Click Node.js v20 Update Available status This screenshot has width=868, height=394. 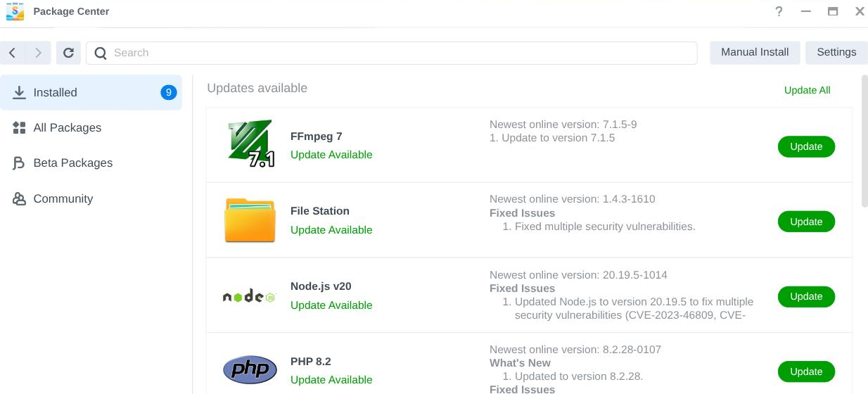[331, 305]
